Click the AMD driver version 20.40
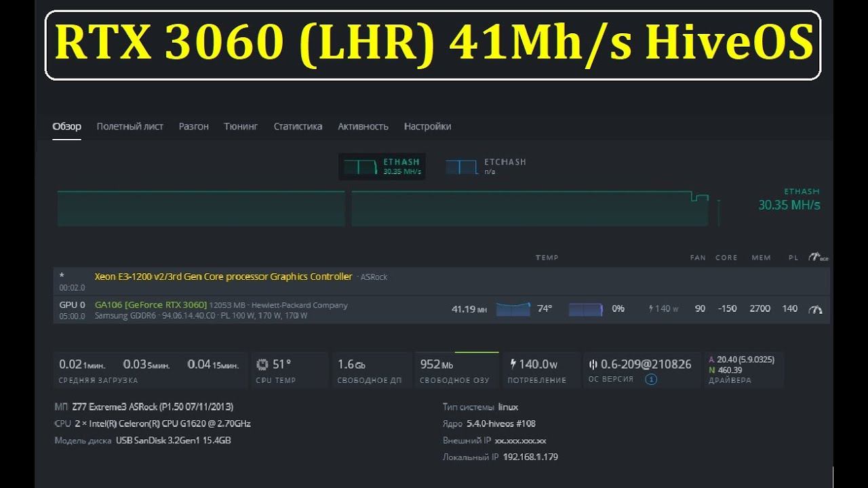This screenshot has height=488, width=868. pos(745,360)
